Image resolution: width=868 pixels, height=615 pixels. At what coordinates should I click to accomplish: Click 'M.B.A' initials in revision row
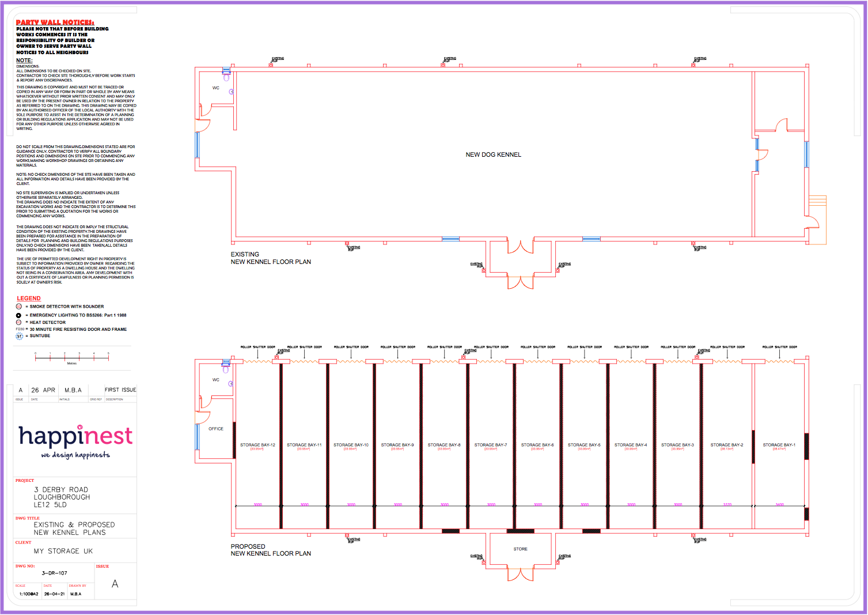[x=73, y=390]
